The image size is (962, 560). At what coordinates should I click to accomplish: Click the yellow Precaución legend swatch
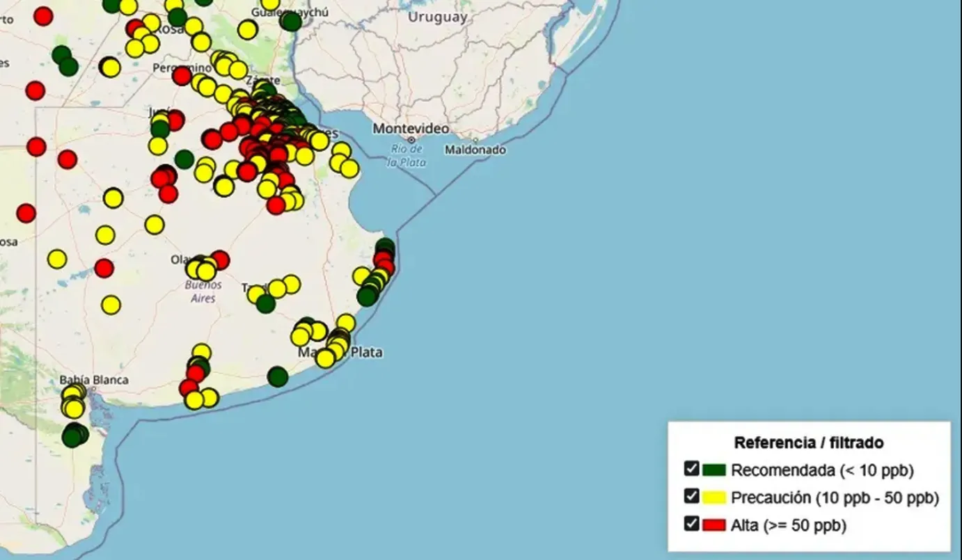[x=714, y=497]
